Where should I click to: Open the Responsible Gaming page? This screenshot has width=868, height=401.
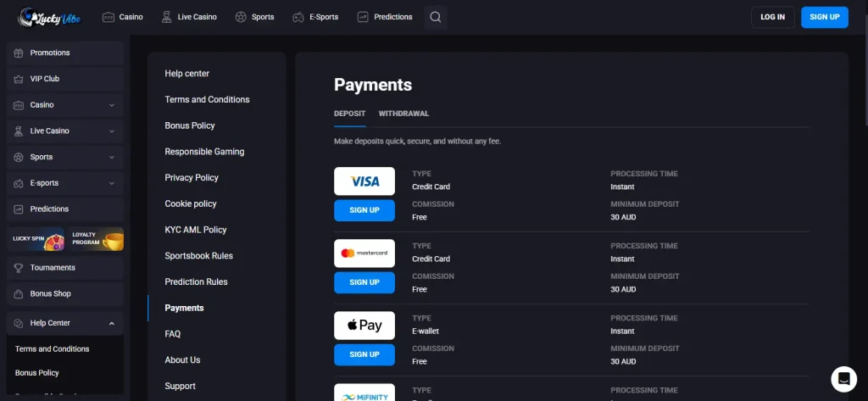[204, 152]
